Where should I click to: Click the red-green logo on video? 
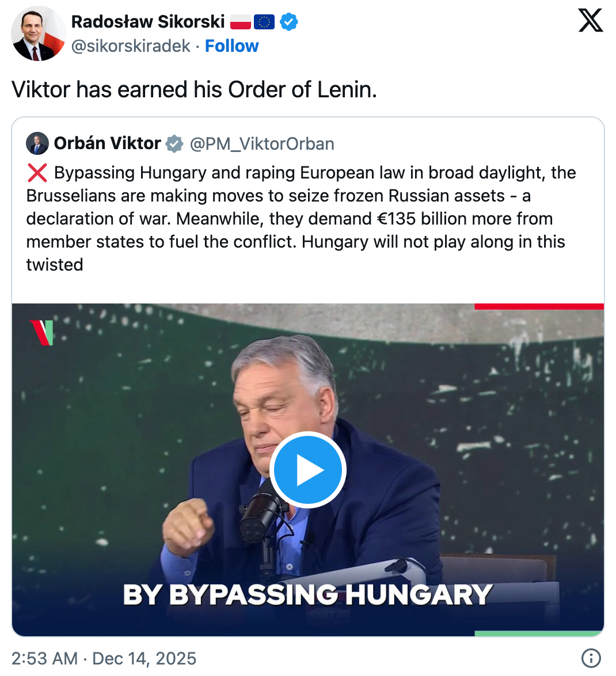(42, 332)
